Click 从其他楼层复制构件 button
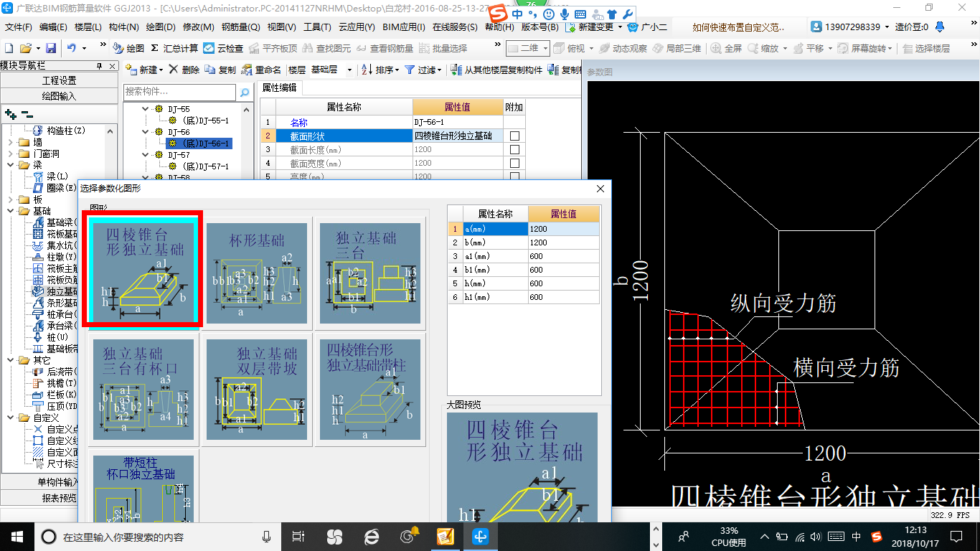 [496, 70]
